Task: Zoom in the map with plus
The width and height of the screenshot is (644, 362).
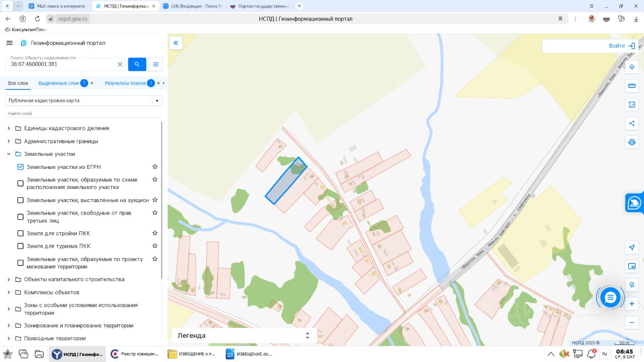Action: tap(632, 304)
